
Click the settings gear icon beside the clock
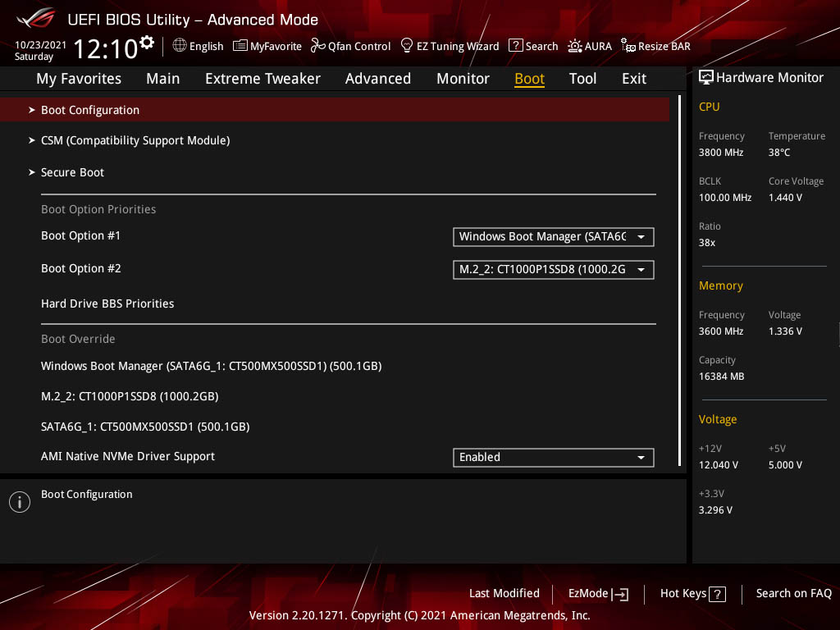point(147,43)
